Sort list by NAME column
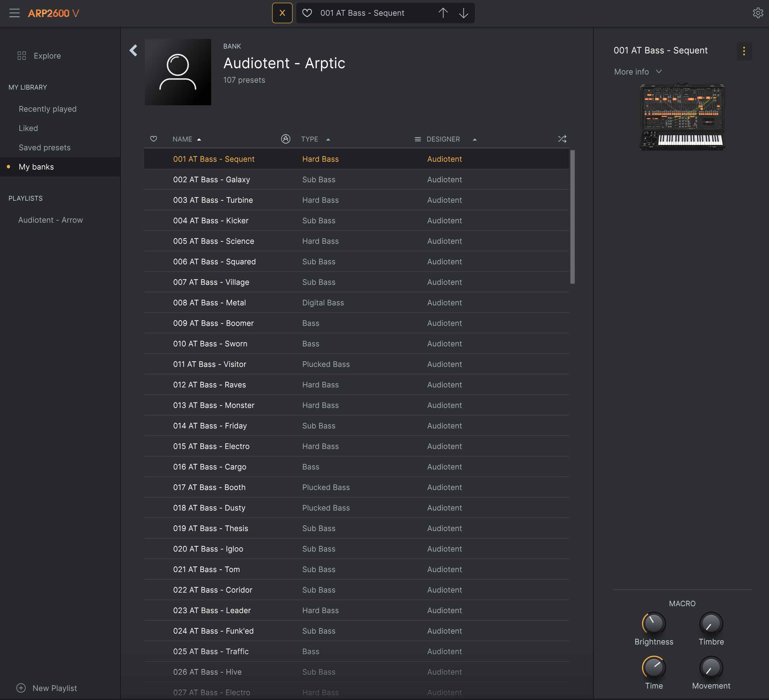Viewport: 769px width, 700px height. [x=182, y=139]
